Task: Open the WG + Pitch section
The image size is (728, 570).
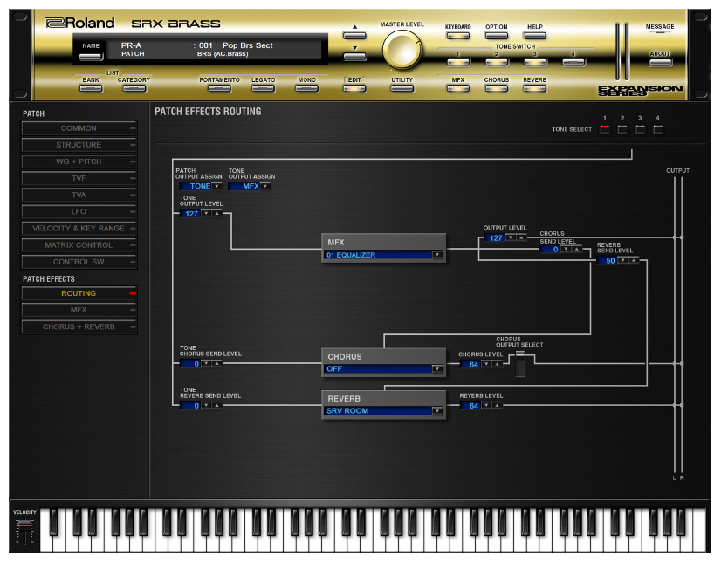Action: [80, 163]
